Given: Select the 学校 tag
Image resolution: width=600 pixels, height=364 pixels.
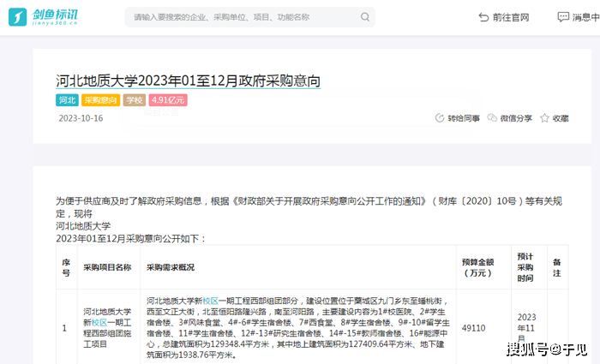Looking at the screenshot, I should (x=135, y=100).
